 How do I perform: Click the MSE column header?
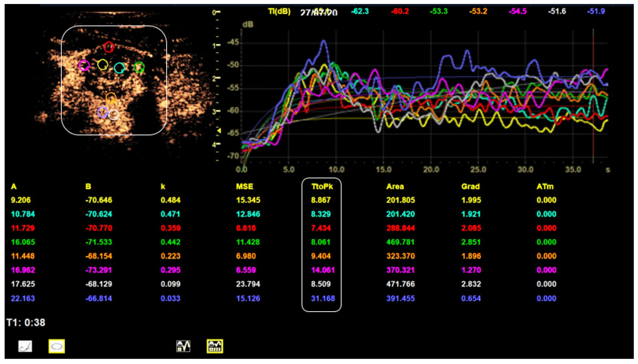244,186
